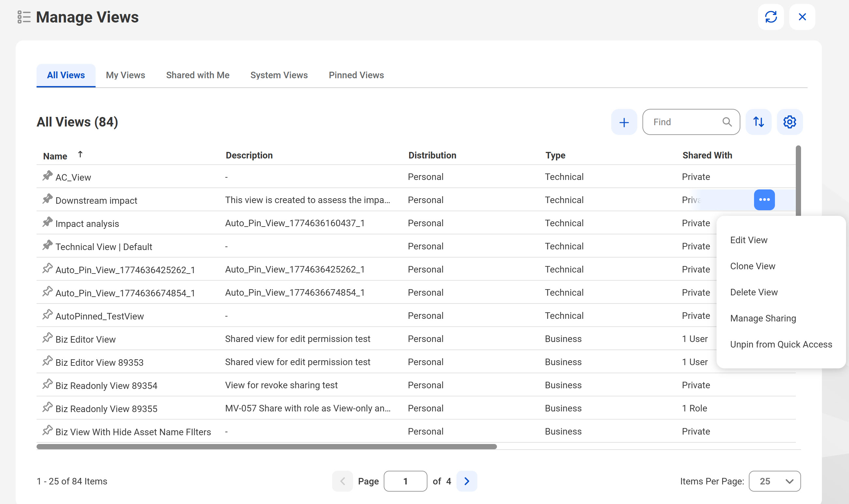Click the refresh icon at top right

click(771, 17)
